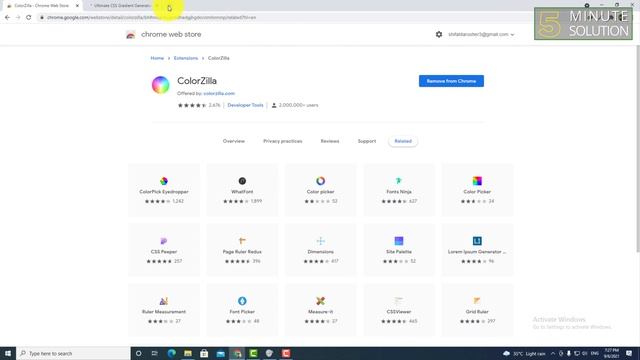Viewport: 640px width, 360px height.
Task: Open the action center notifications icon
Action: click(x=629, y=353)
